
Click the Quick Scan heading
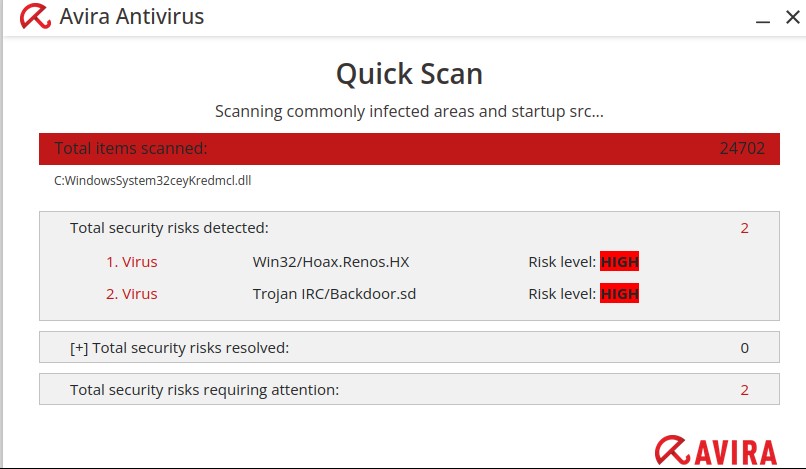tap(409, 74)
